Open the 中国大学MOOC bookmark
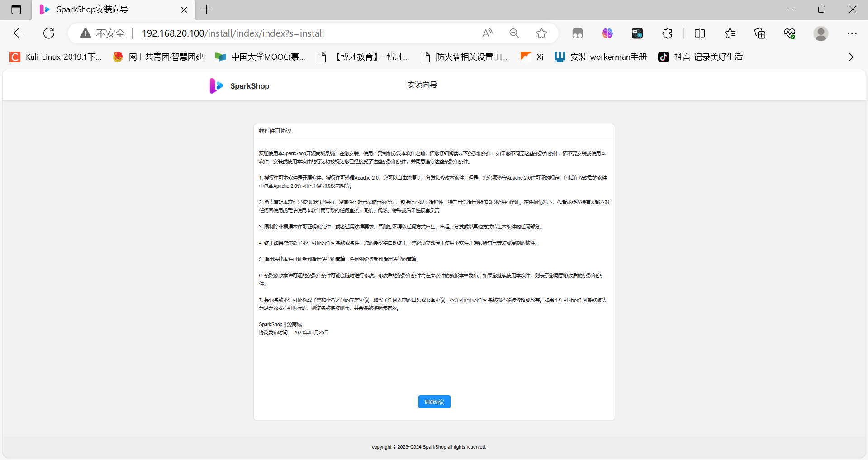 [x=261, y=57]
